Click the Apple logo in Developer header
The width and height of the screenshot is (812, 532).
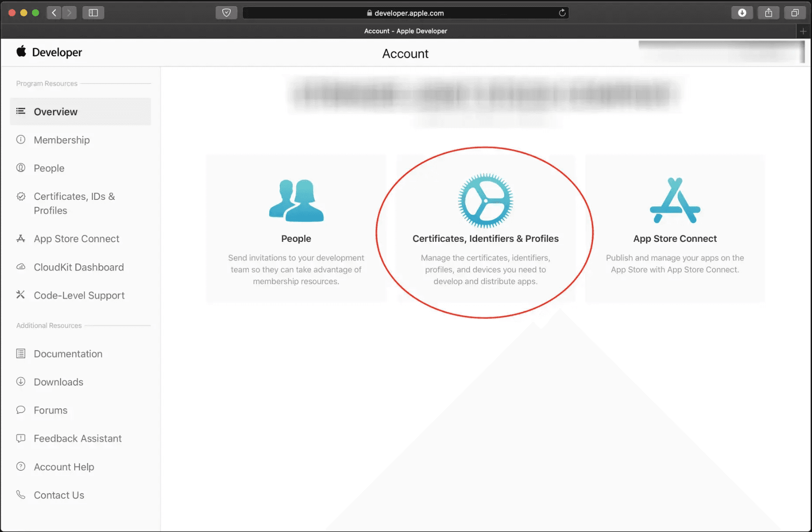click(x=21, y=51)
